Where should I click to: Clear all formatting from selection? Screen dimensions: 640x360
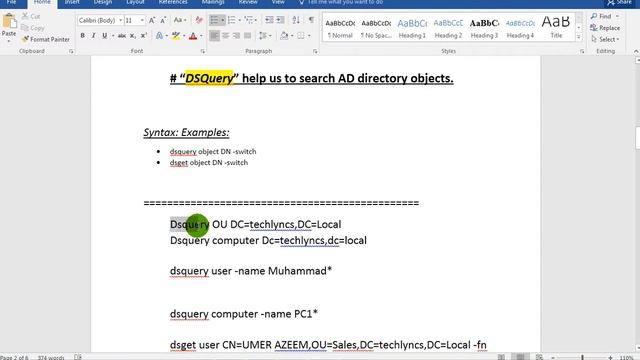coord(199,20)
